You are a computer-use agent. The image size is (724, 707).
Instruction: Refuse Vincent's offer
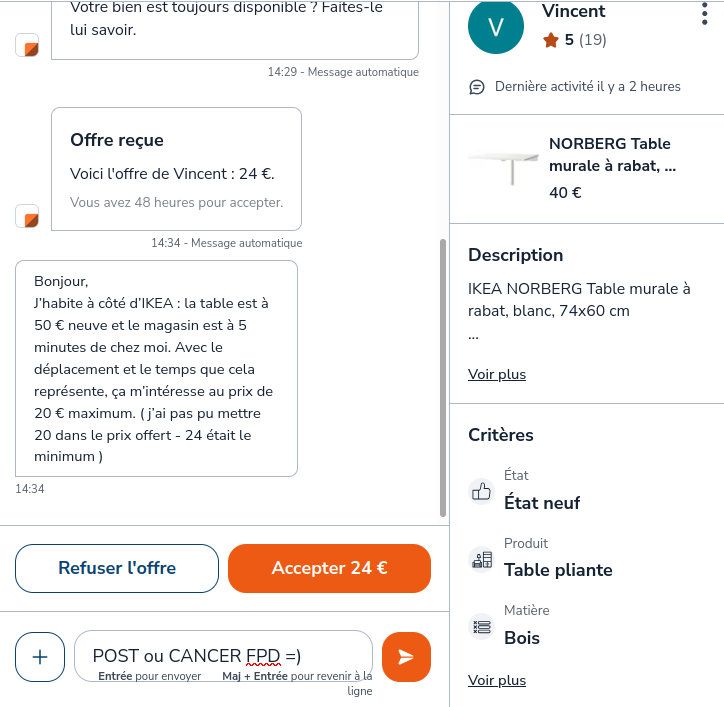coord(117,568)
